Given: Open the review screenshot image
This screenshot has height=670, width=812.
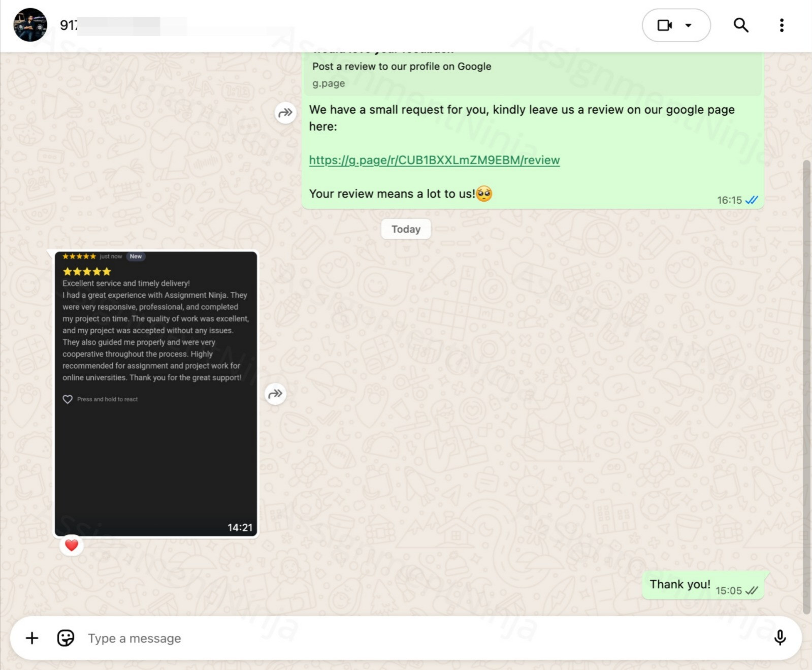Looking at the screenshot, I should click(156, 394).
